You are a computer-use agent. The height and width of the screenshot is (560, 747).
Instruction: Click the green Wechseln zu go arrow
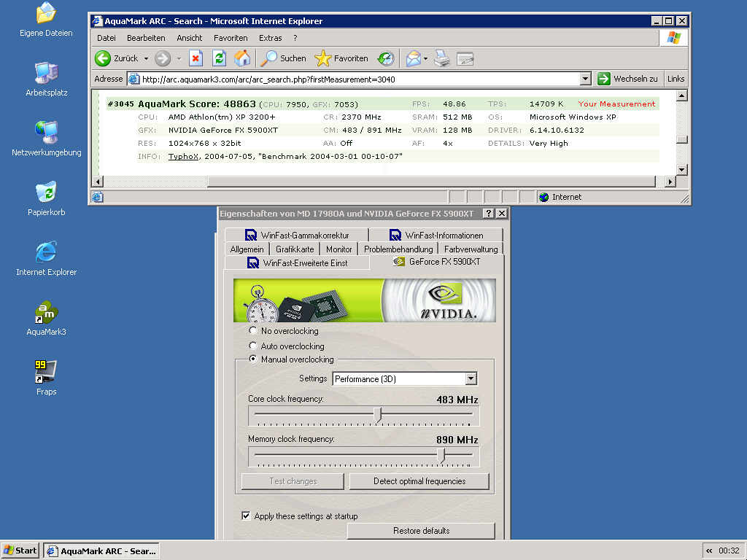[603, 79]
